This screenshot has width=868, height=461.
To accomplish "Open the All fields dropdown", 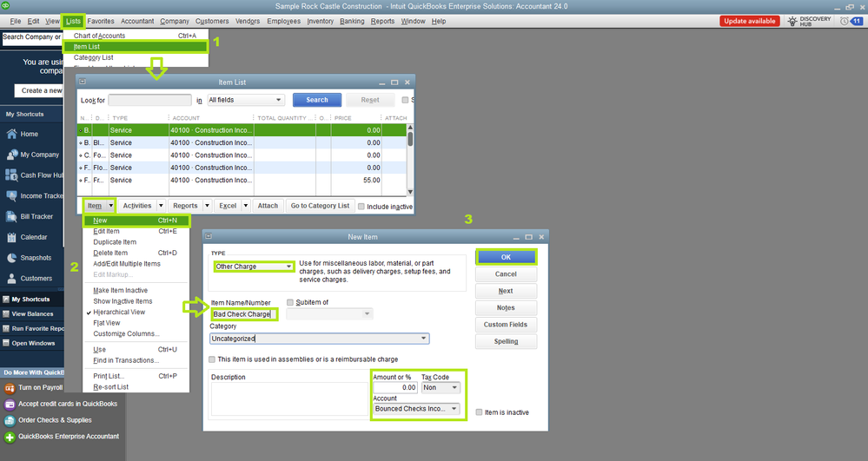I will 246,100.
